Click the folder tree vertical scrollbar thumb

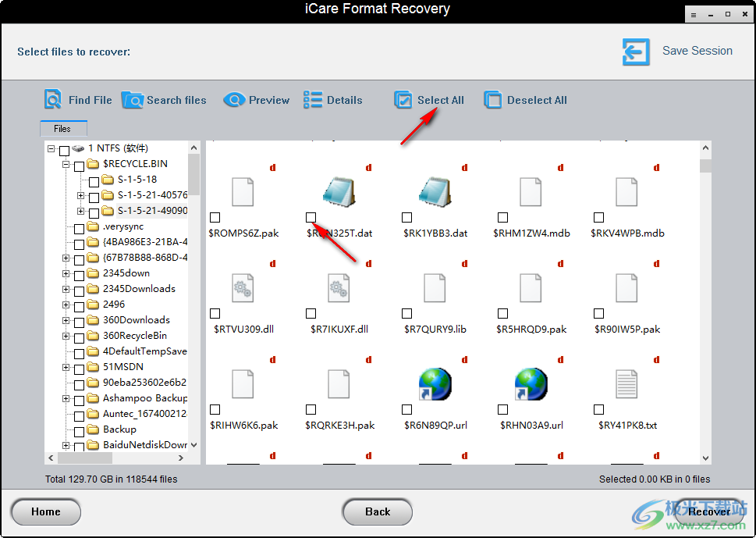click(193, 175)
